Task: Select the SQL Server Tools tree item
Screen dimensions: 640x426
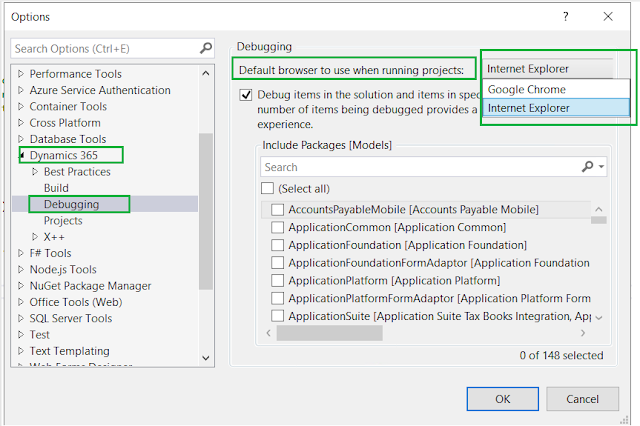Action: pos(71,318)
